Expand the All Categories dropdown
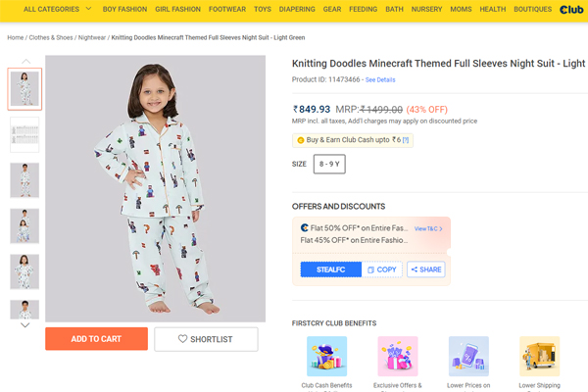Viewport: 588px width, 392px height. click(x=57, y=10)
